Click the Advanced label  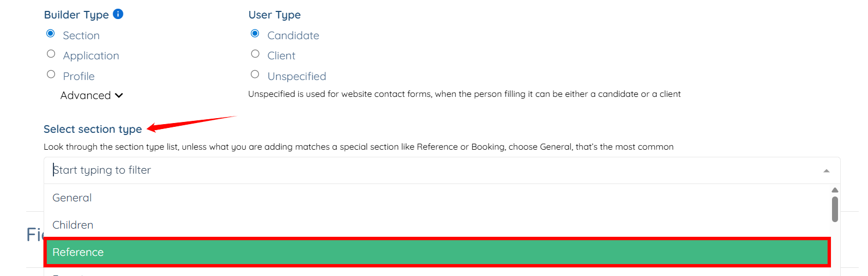pos(86,95)
